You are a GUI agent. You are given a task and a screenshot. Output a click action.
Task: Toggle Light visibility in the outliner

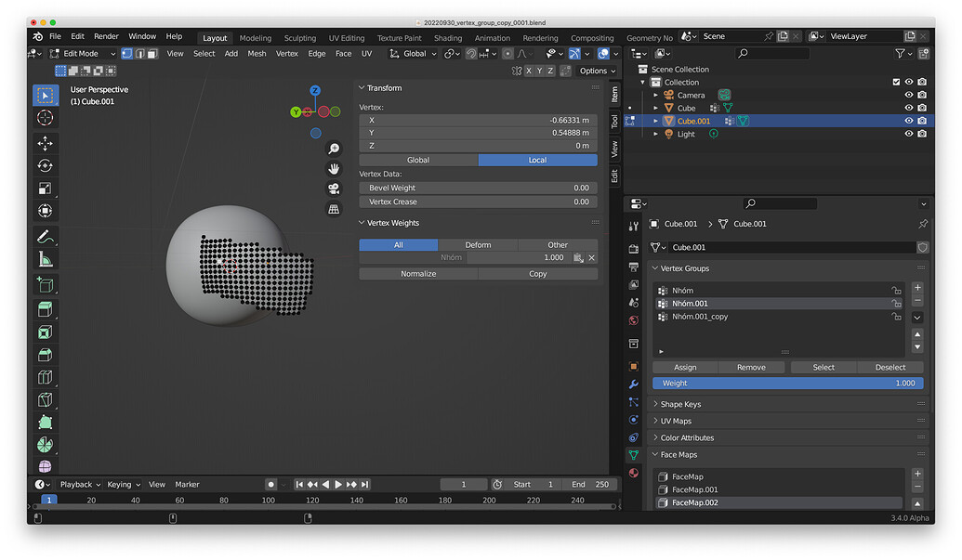coord(908,134)
